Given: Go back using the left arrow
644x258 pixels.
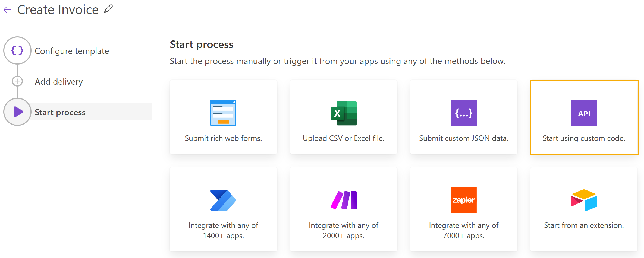Looking at the screenshot, I should (7, 10).
